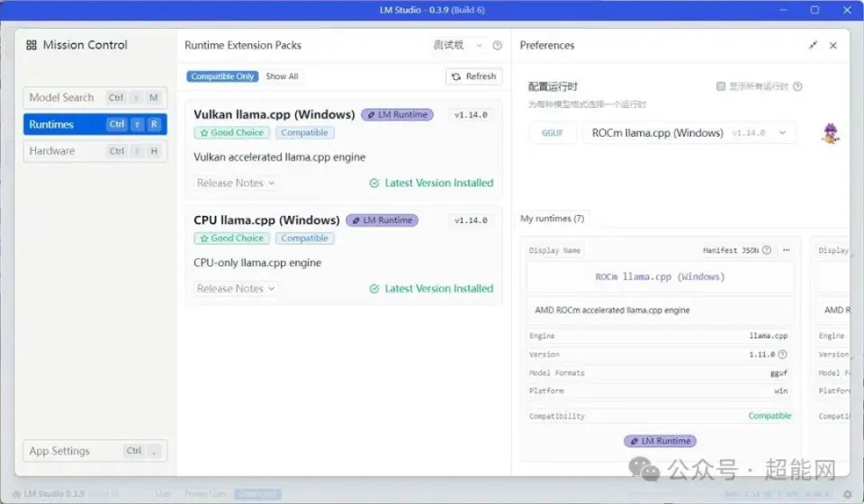Close the Preferences panel with X icon
This screenshot has height=504, width=864.
[832, 45]
